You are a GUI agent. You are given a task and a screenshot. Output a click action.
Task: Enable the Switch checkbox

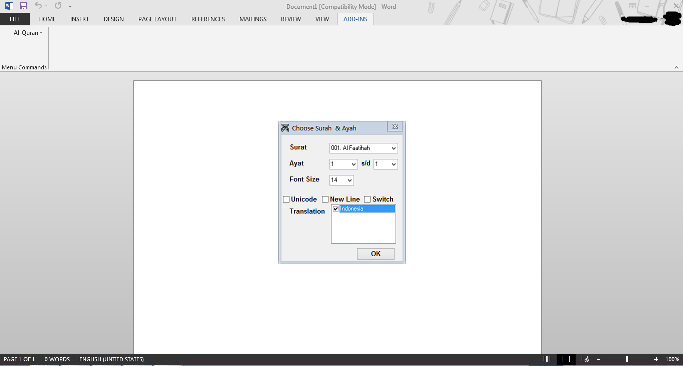tap(368, 199)
